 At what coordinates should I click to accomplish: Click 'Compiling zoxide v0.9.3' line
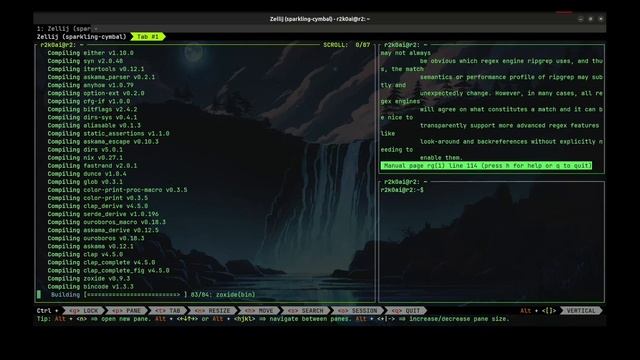pyautogui.click(x=89, y=279)
